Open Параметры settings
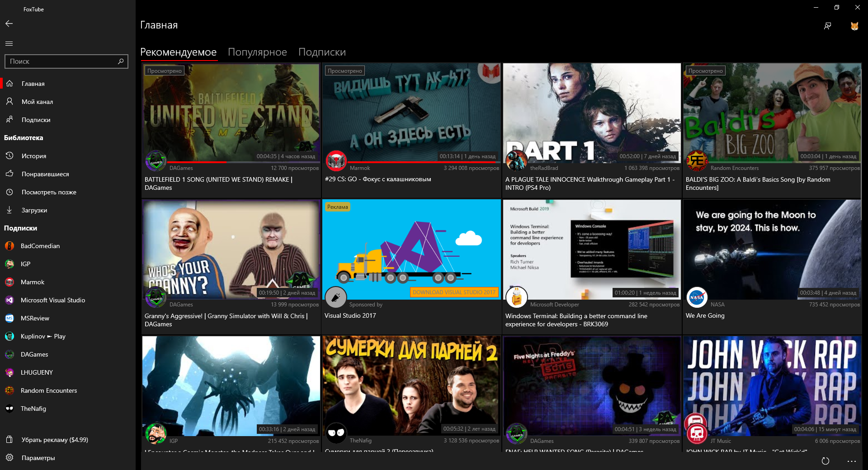Viewport: 868px width, 470px height. (x=38, y=458)
